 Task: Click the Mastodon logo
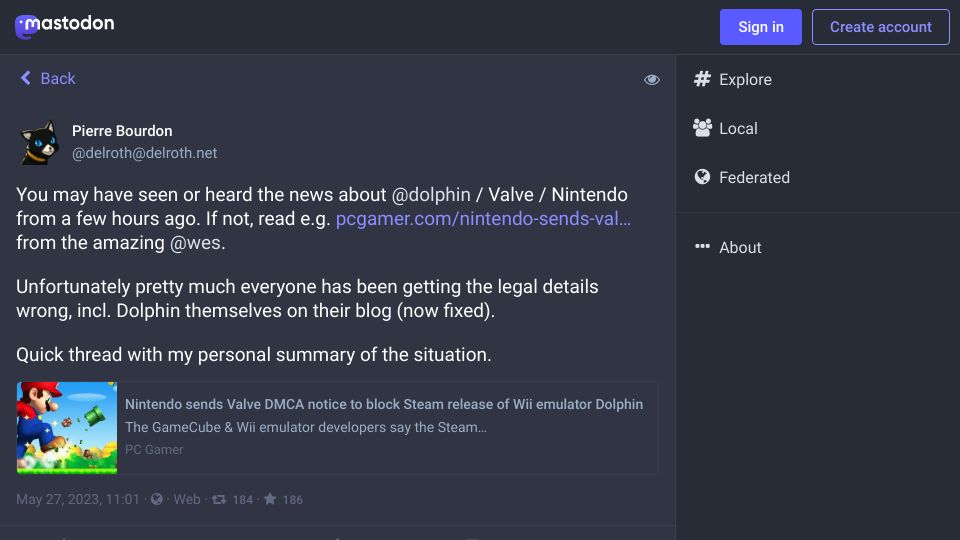(x=64, y=26)
